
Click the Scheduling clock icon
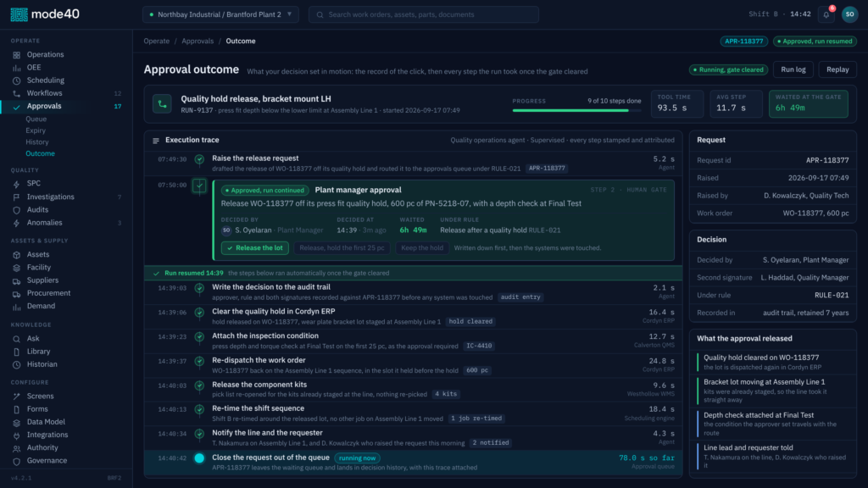[17, 80]
